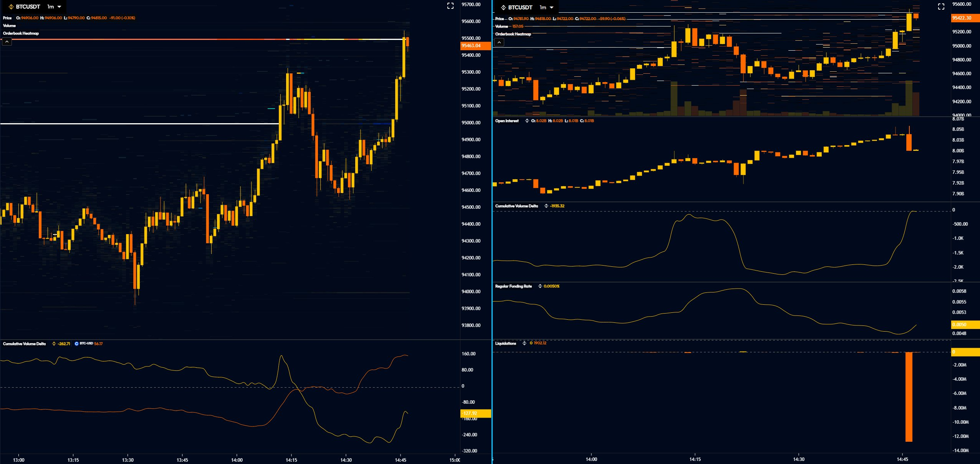Select the Volume 157.05 label in right chart
Viewport: 980px width, 464px height.
click(509, 26)
